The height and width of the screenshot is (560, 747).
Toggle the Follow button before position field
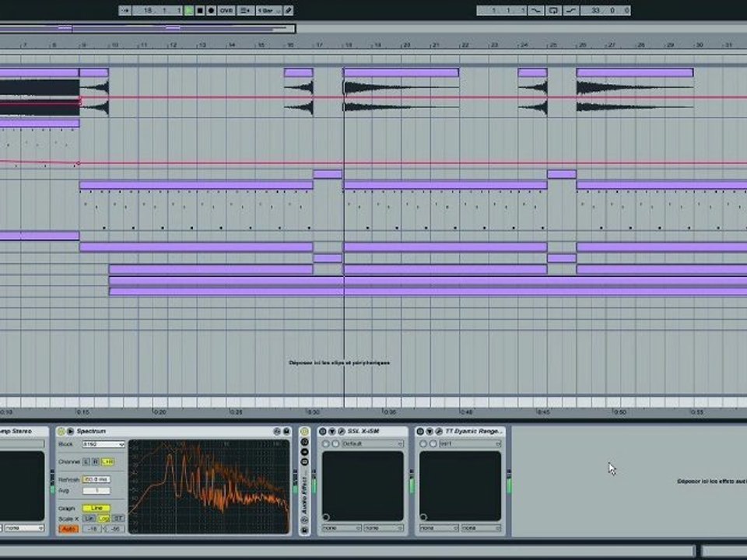(x=125, y=10)
